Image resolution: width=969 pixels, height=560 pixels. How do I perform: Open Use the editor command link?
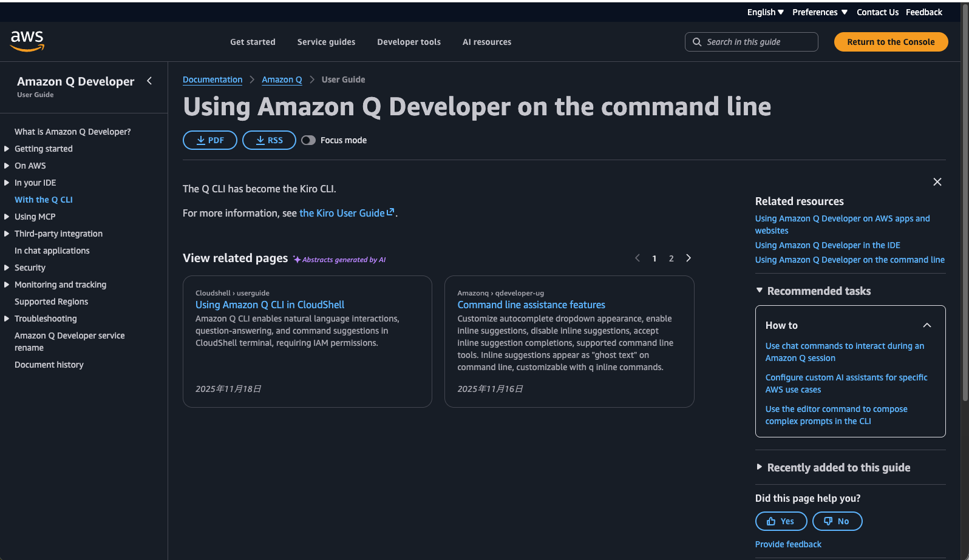coord(837,415)
